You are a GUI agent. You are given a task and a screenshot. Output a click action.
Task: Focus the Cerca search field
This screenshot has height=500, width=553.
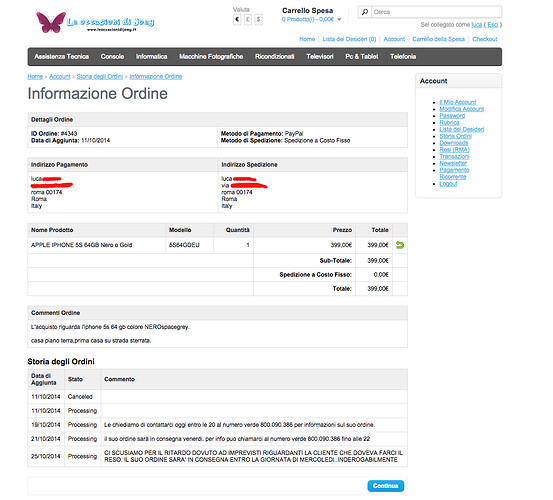click(437, 12)
